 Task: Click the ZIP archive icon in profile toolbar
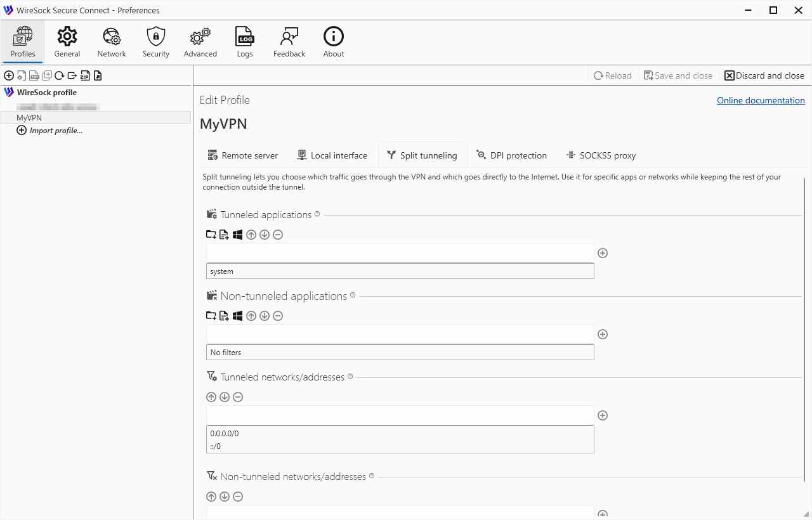click(85, 75)
